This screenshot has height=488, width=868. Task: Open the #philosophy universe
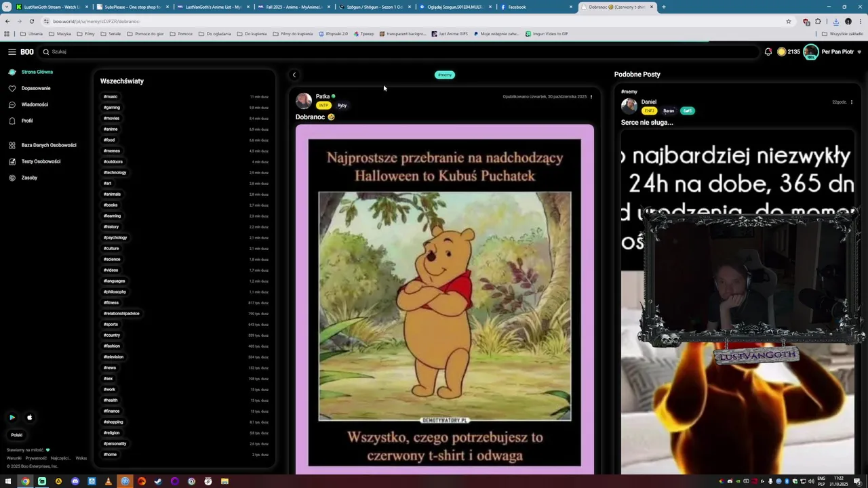tap(115, 291)
